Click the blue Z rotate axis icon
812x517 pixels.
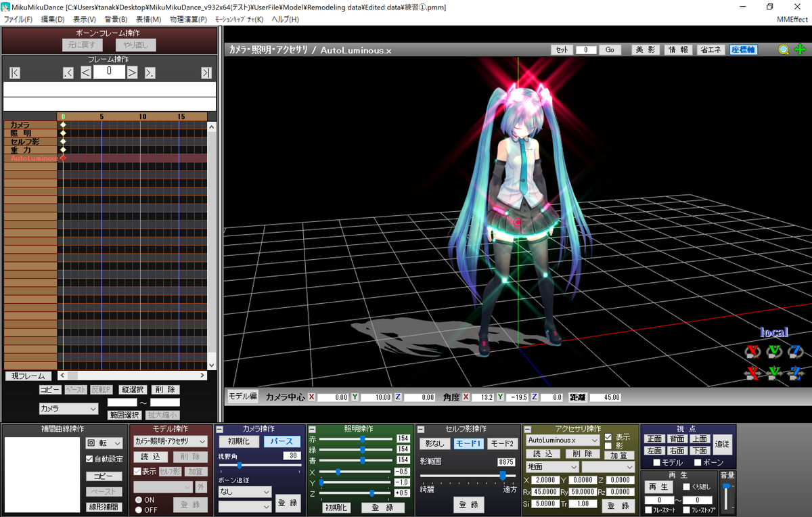click(x=795, y=351)
